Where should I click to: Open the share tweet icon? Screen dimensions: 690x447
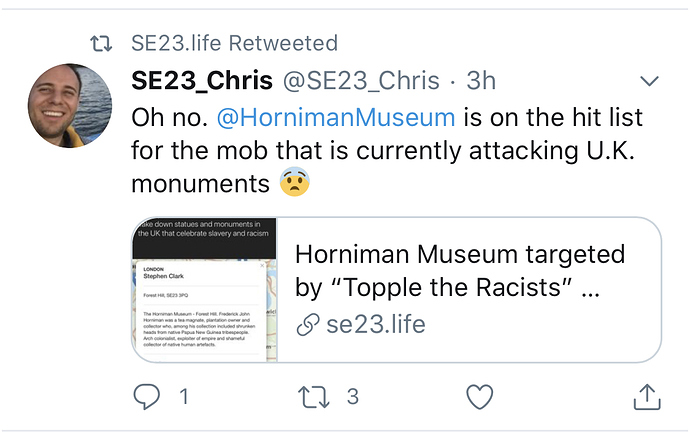(x=647, y=397)
